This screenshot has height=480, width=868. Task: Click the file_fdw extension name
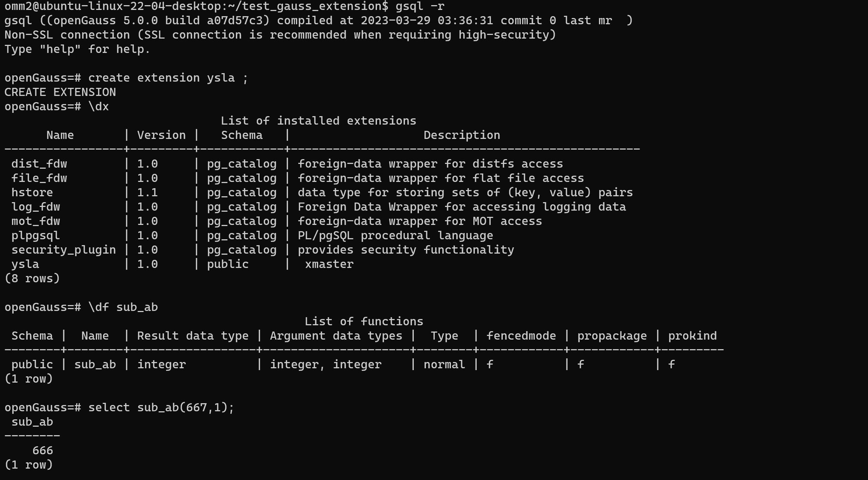click(39, 178)
